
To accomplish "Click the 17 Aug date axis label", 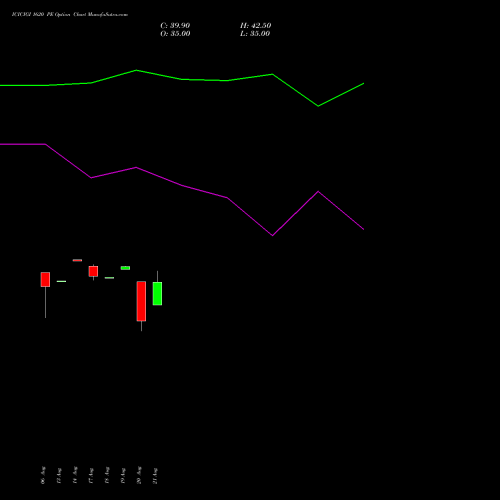I will [91, 476].
